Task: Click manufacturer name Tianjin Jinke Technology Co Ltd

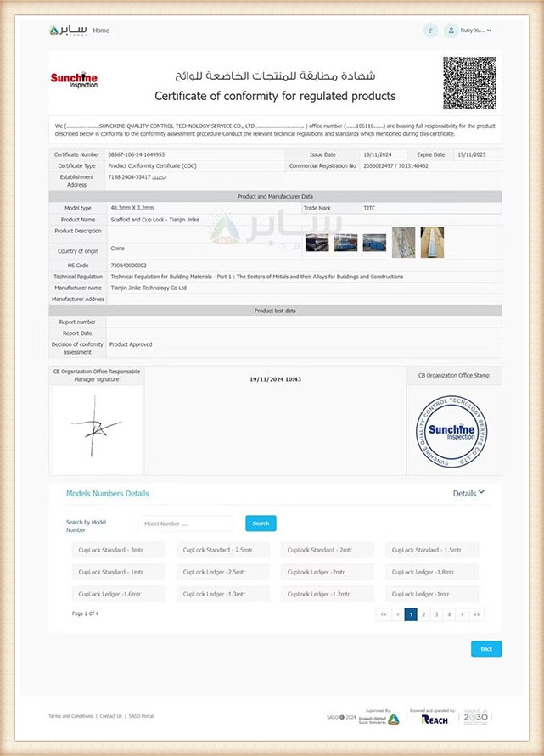Action: pos(149,288)
